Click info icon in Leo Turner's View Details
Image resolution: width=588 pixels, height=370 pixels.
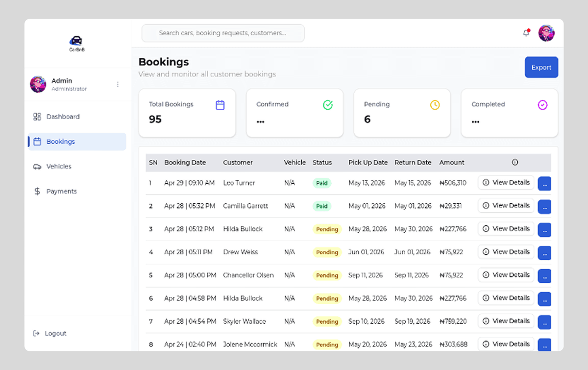[486, 182]
